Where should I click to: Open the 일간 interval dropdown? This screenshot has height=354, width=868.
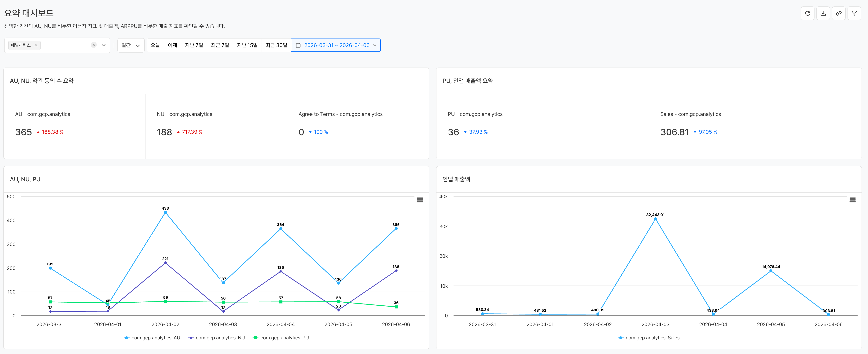click(x=131, y=45)
